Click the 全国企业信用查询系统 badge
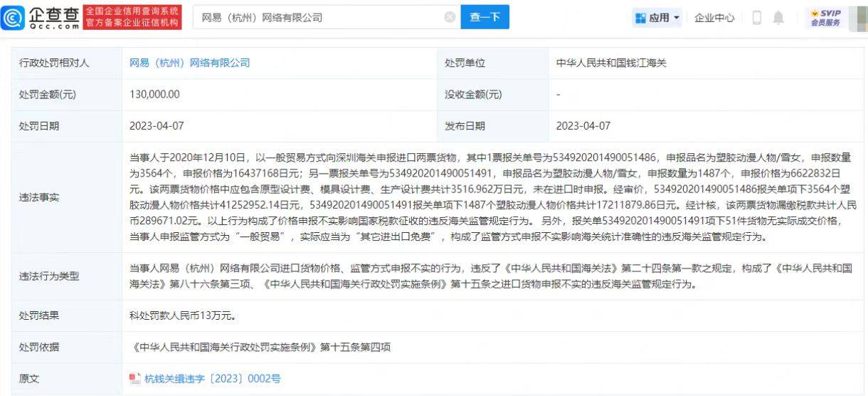This screenshot has height=396, width=868. pos(132,17)
